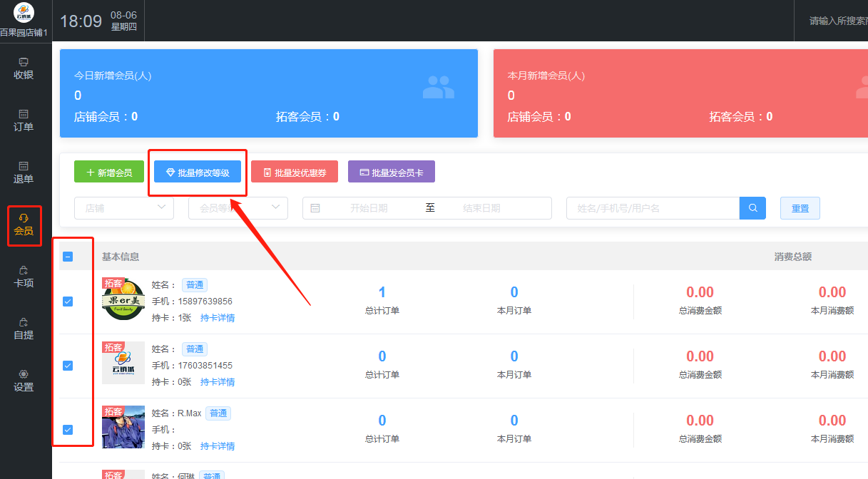Click the 普通 tag of member 17603851455
868x479 pixels.
coord(195,349)
